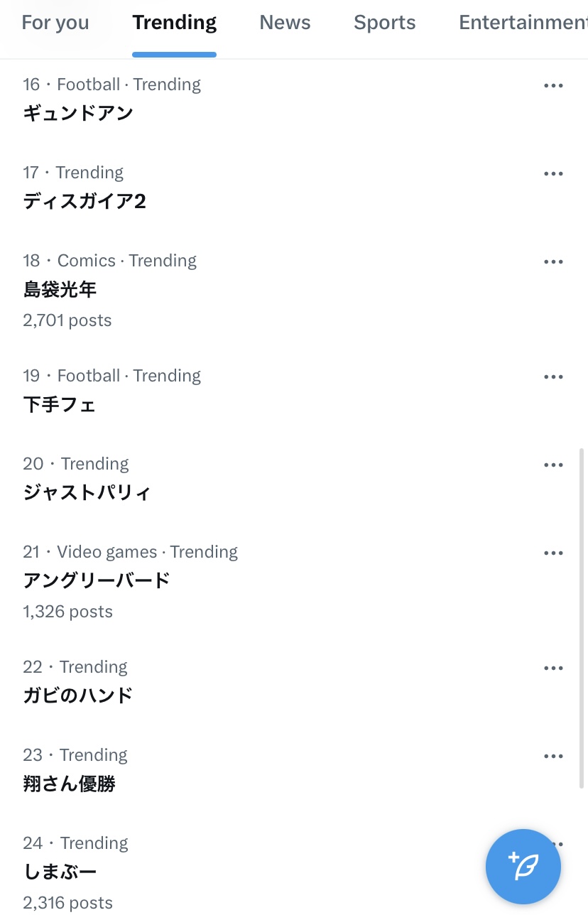Click the vertical scrollbar thumb
This screenshot has width=588, height=915.
tap(582, 618)
